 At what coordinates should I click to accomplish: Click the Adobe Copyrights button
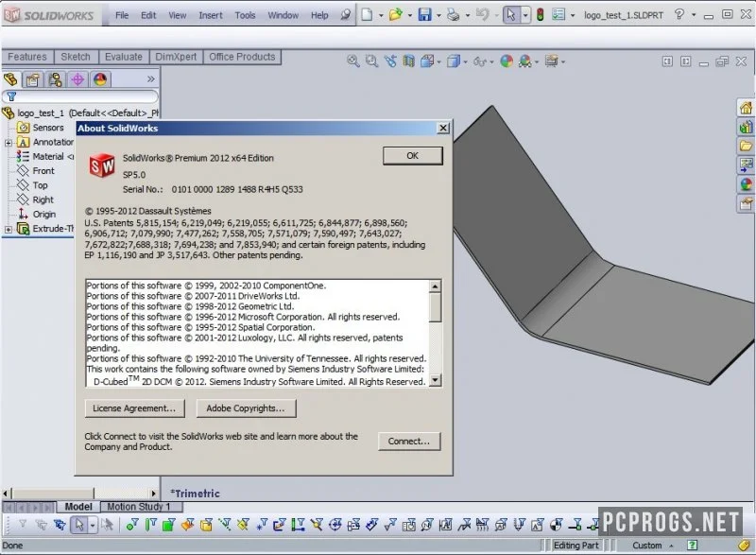(246, 408)
